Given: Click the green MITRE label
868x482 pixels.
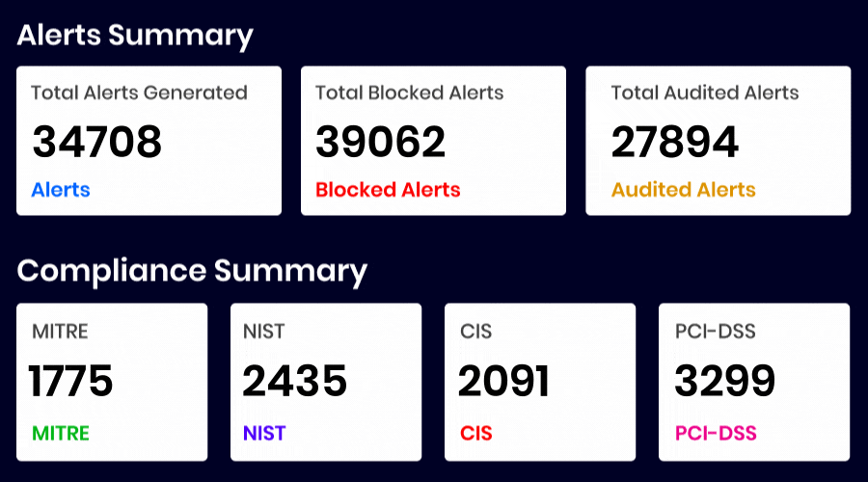Looking at the screenshot, I should click(61, 433).
